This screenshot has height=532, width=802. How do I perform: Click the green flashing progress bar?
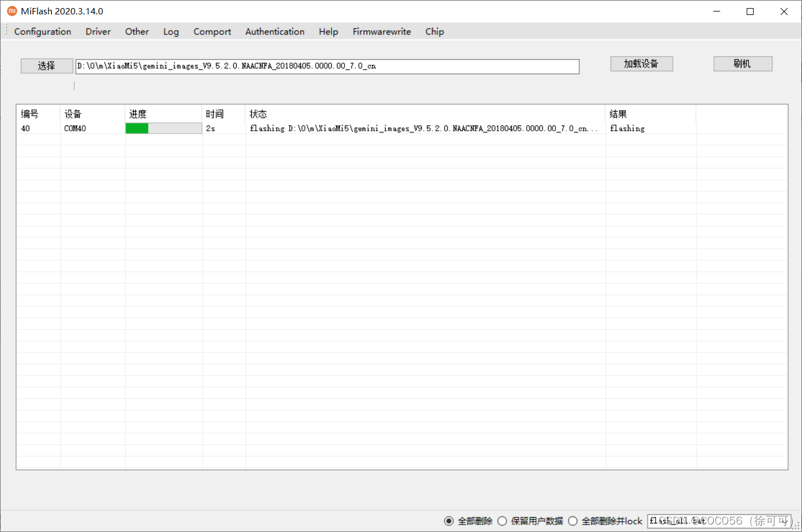164,128
